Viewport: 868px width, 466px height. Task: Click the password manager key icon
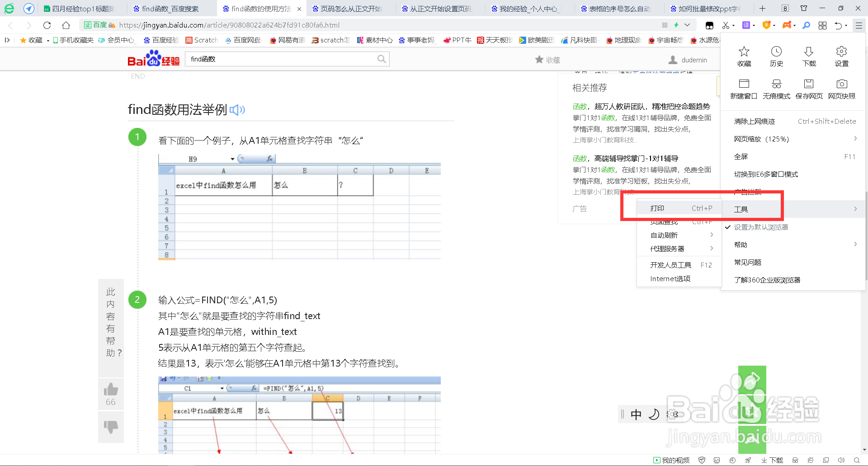(x=806, y=25)
